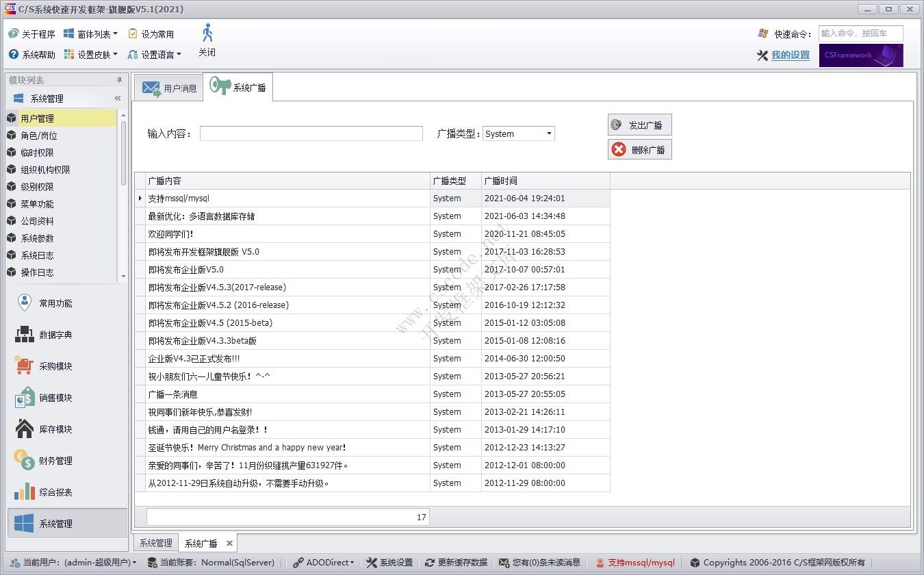This screenshot has width=924, height=575.
Task: Open the 销售模块 sales module icon
Action: point(24,396)
